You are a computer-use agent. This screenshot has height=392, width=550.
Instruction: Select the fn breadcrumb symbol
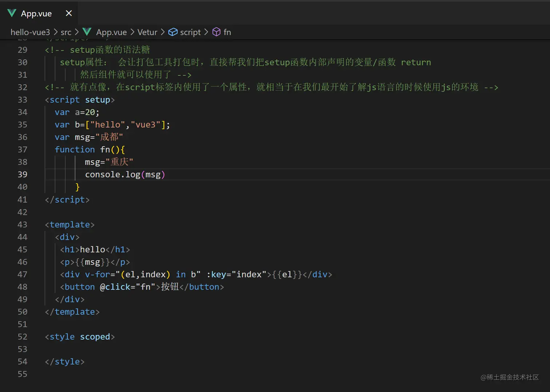point(227,32)
